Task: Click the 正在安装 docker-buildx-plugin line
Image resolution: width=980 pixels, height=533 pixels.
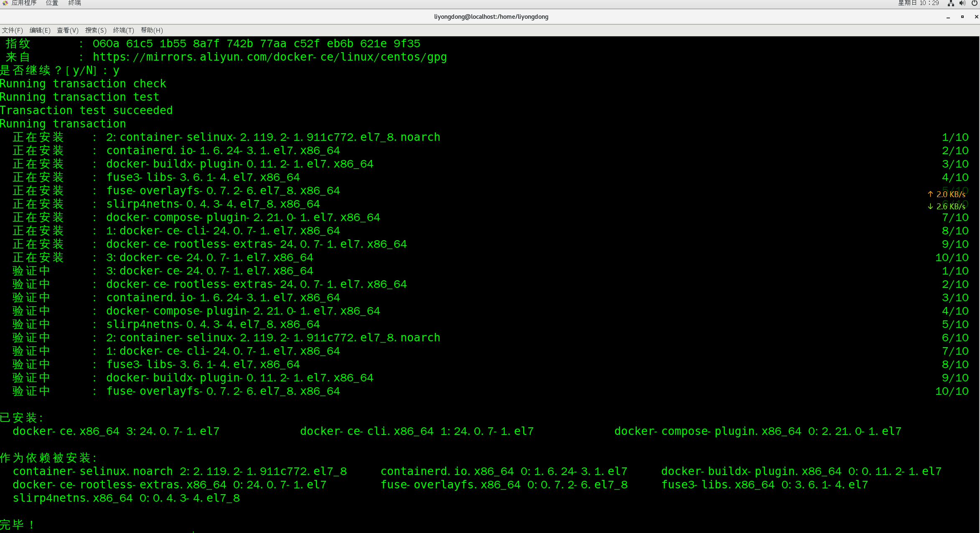Action: coord(491,164)
